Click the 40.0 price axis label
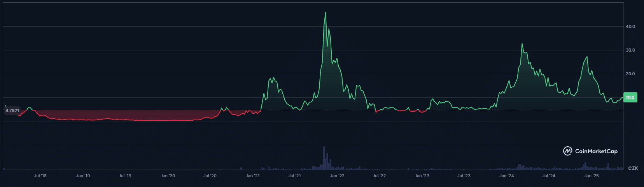Image resolution: width=644 pixels, height=187 pixels. tap(630, 26)
